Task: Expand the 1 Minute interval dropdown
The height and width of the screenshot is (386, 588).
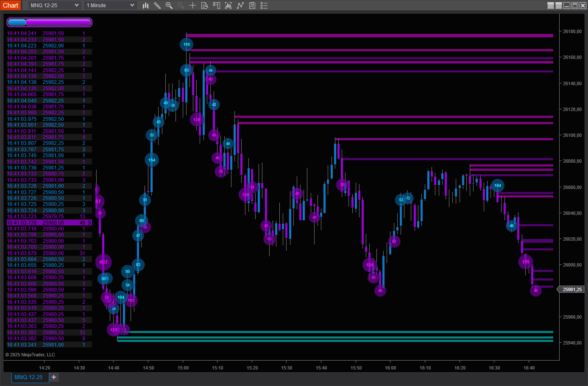Action: 110,6
